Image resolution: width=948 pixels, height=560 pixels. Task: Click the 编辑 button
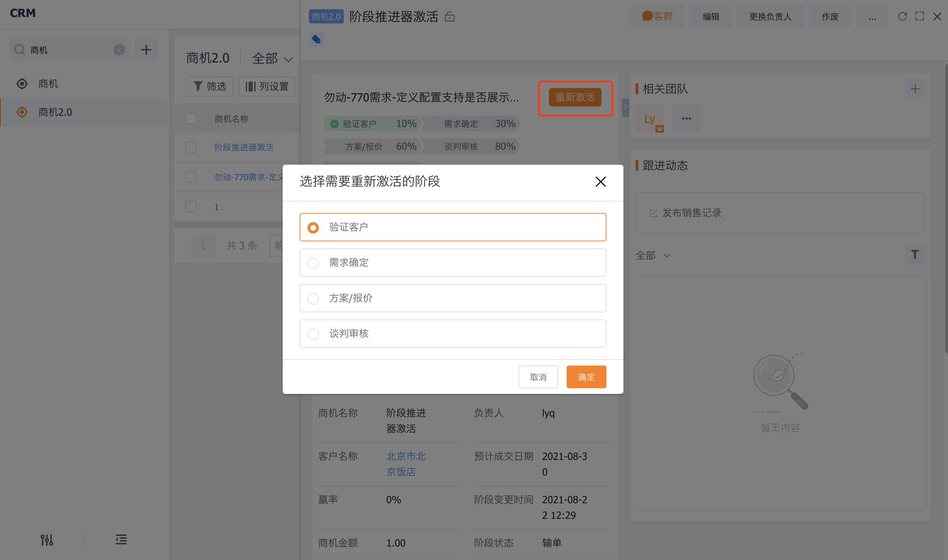[x=710, y=16]
